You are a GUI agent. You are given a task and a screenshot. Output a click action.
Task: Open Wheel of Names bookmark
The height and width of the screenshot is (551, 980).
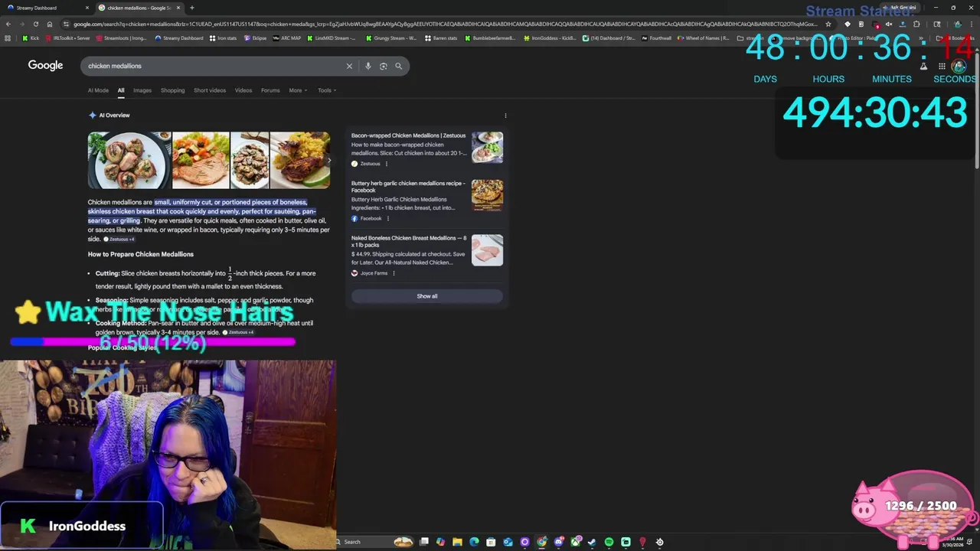(704, 38)
